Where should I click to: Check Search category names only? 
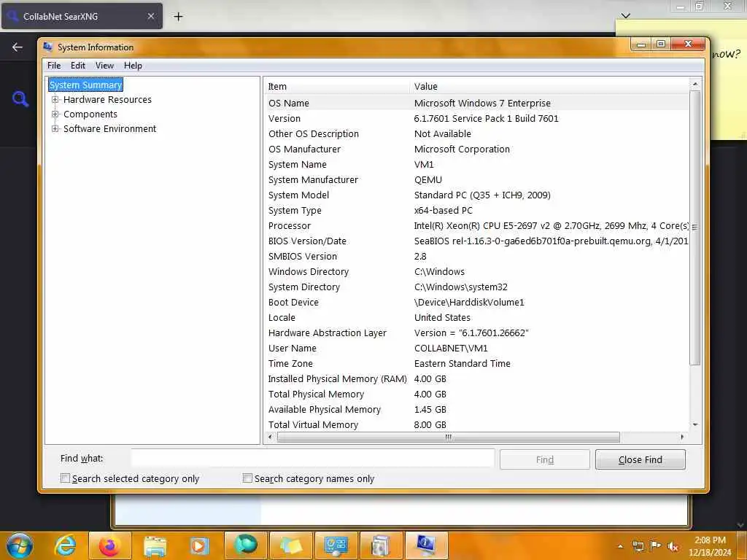pyautogui.click(x=247, y=478)
